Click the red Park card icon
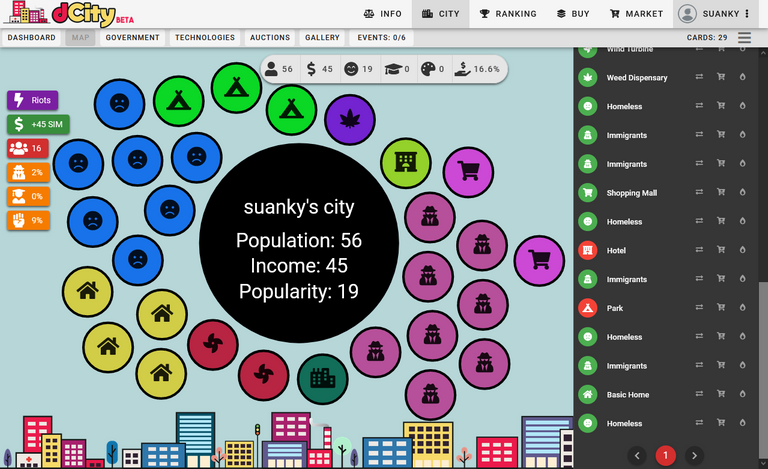Viewport: 768px width, 469px height. [x=588, y=308]
